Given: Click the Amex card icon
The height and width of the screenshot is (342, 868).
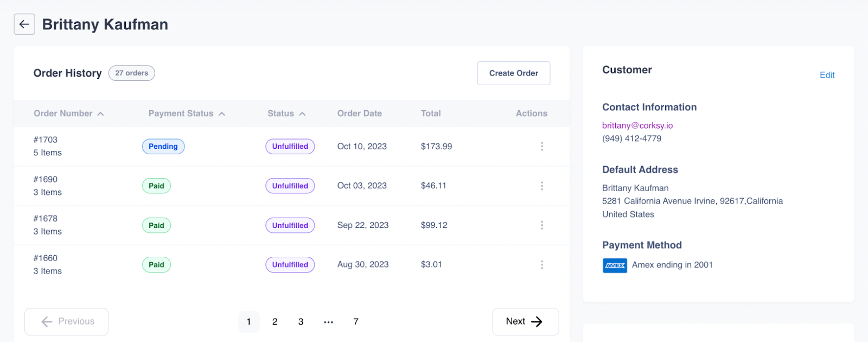Looking at the screenshot, I should pos(615,265).
